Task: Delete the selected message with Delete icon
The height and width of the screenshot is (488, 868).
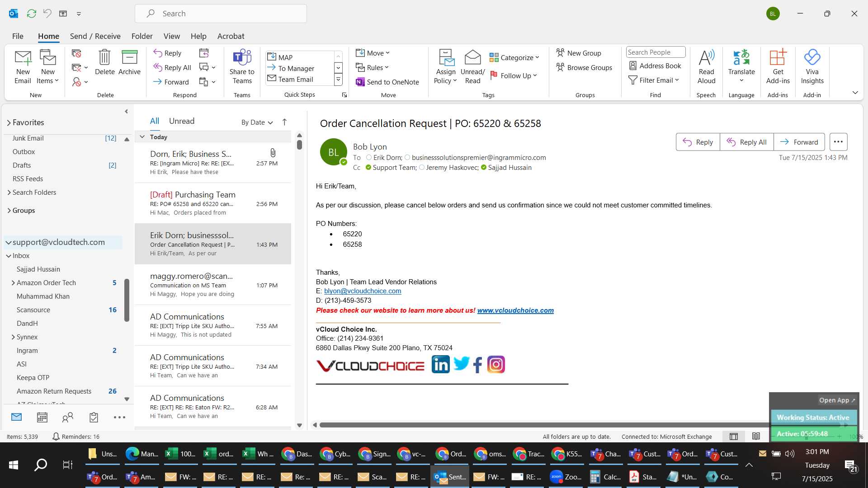Action: click(104, 62)
